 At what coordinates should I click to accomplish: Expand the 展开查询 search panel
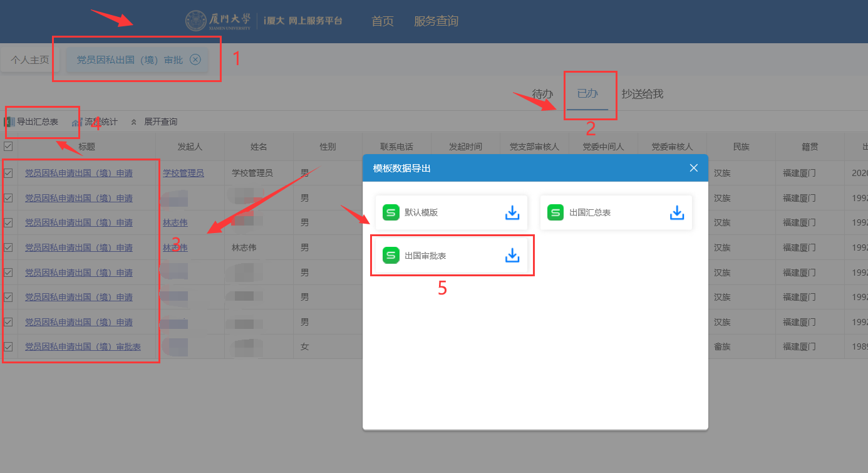click(x=154, y=122)
